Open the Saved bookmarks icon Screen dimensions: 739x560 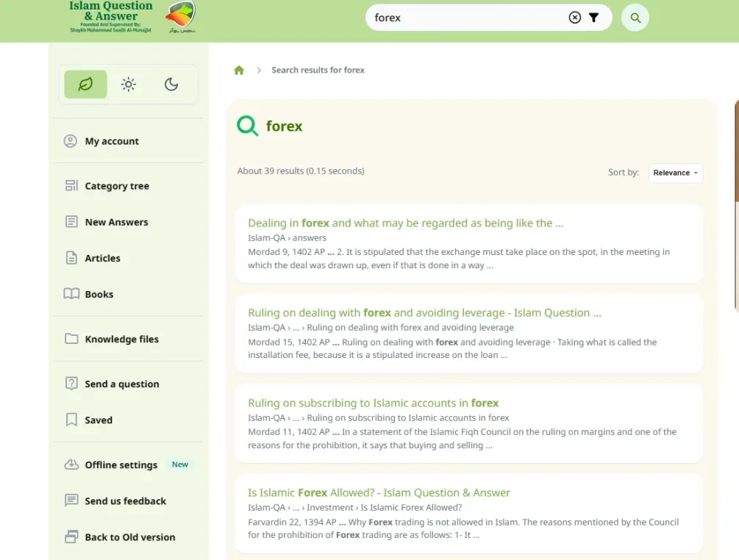[x=71, y=420]
